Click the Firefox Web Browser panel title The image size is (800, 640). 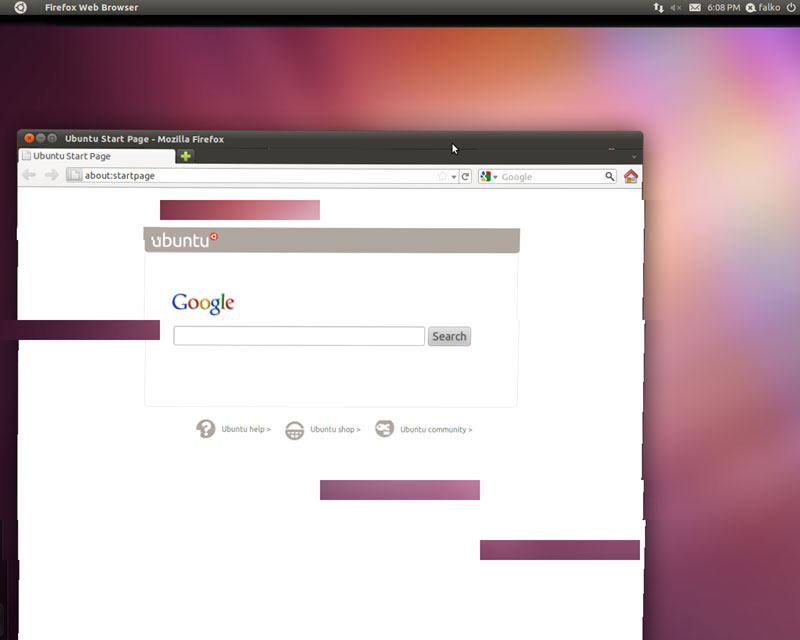tap(91, 8)
